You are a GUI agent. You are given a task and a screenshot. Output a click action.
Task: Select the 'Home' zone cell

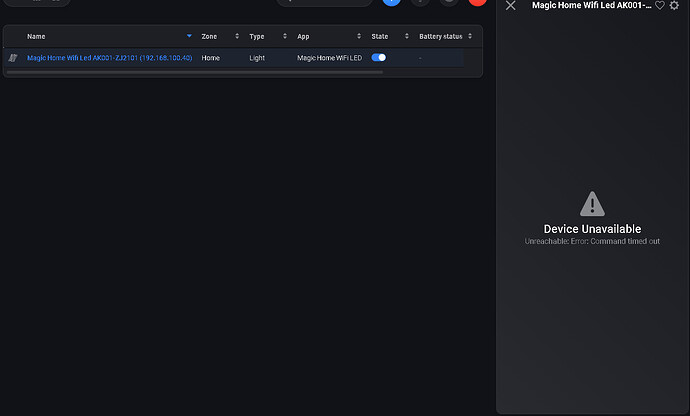(x=210, y=58)
